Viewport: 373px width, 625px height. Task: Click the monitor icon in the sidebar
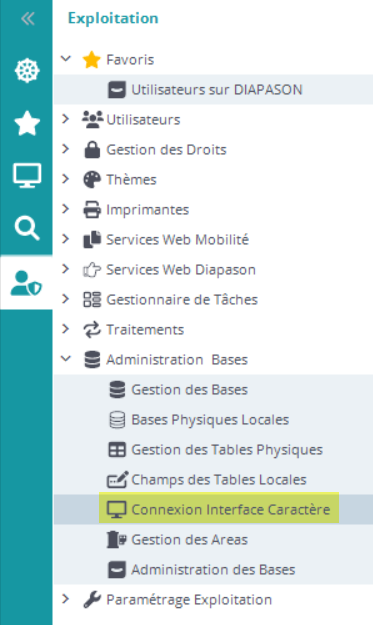[x=27, y=175]
